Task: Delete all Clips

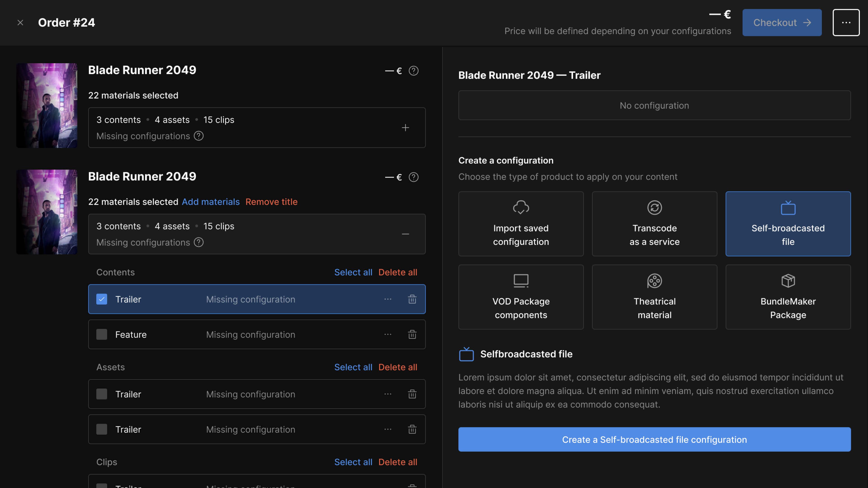Action: coord(398,462)
